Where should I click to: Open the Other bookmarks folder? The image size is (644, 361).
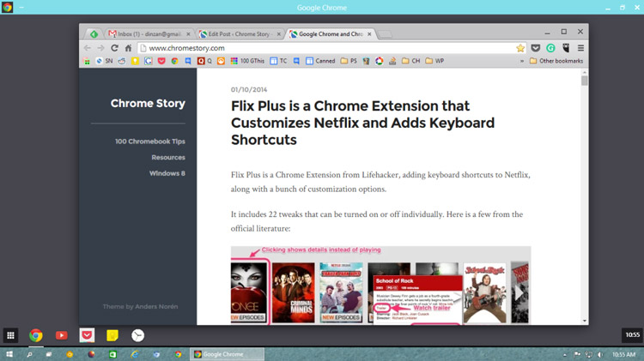click(556, 61)
